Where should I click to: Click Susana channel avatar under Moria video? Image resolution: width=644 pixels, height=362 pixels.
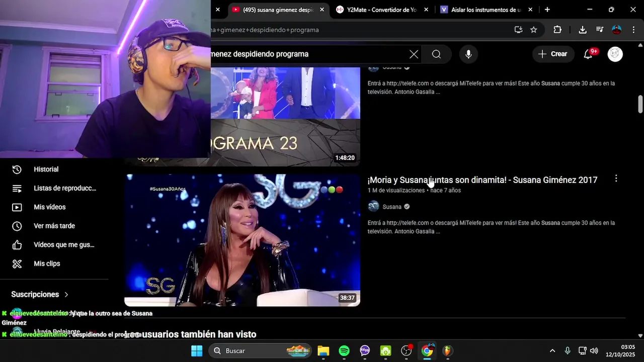(373, 206)
